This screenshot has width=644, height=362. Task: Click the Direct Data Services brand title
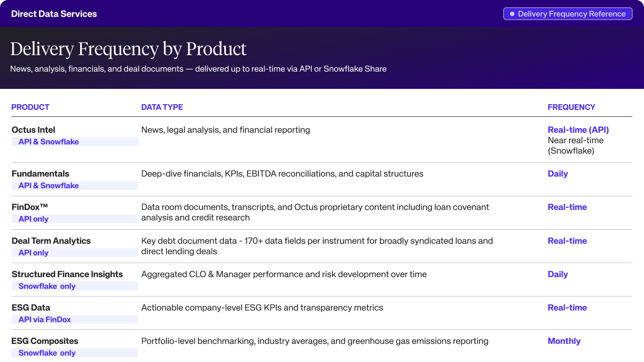pyautogui.click(x=54, y=14)
